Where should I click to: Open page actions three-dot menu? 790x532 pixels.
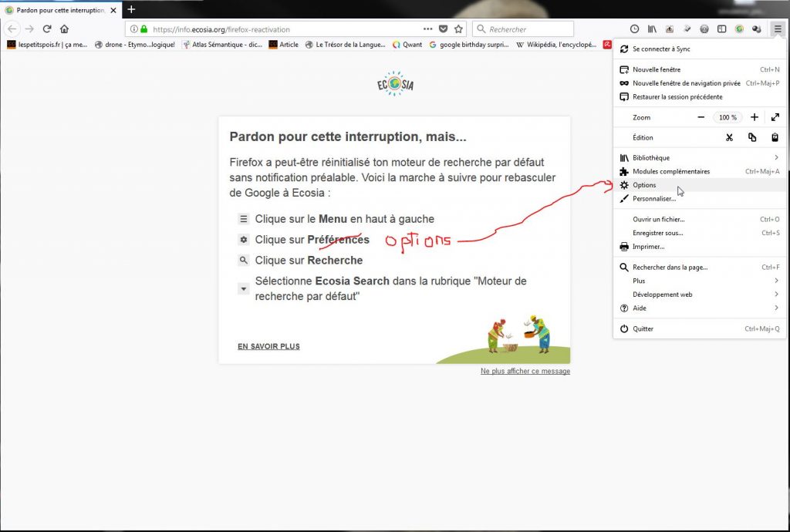coord(427,29)
